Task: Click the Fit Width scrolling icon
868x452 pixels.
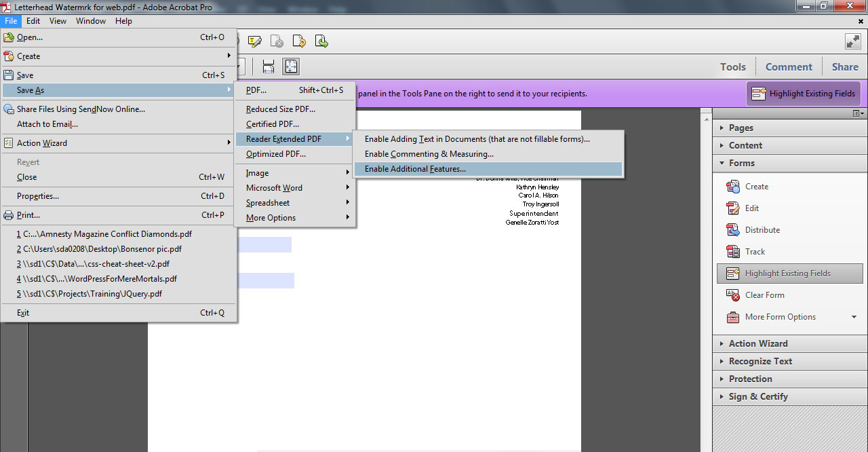Action: pyautogui.click(x=269, y=67)
